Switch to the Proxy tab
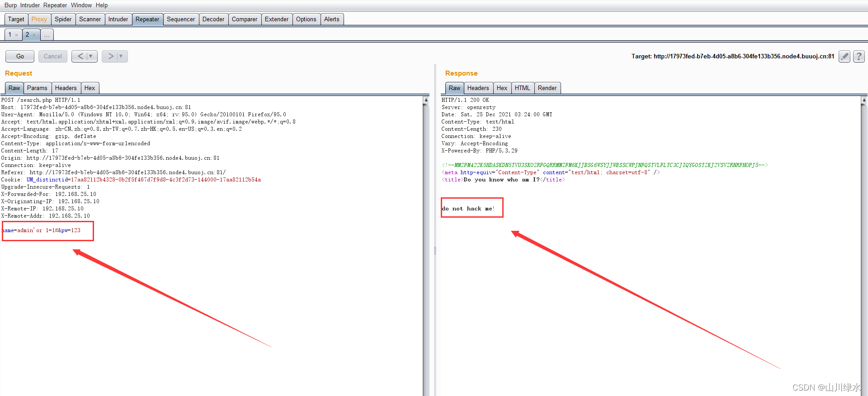 tap(39, 19)
